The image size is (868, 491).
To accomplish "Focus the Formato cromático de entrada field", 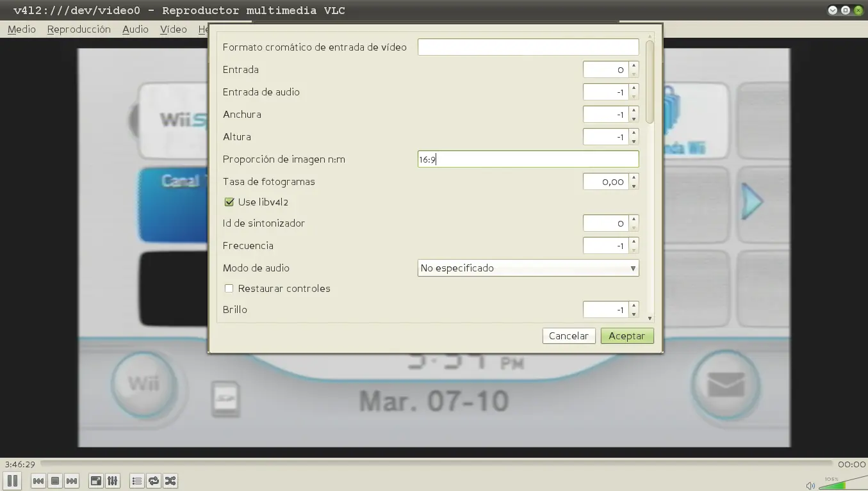I will click(528, 47).
